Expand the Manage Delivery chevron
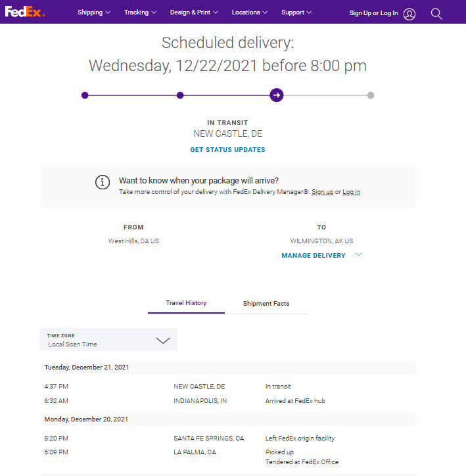The image size is (466, 476). tap(358, 255)
